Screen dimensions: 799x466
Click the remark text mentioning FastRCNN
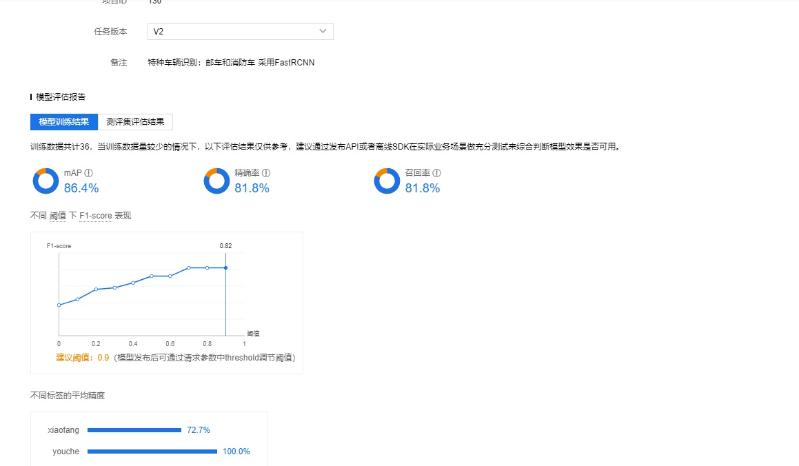click(x=231, y=63)
